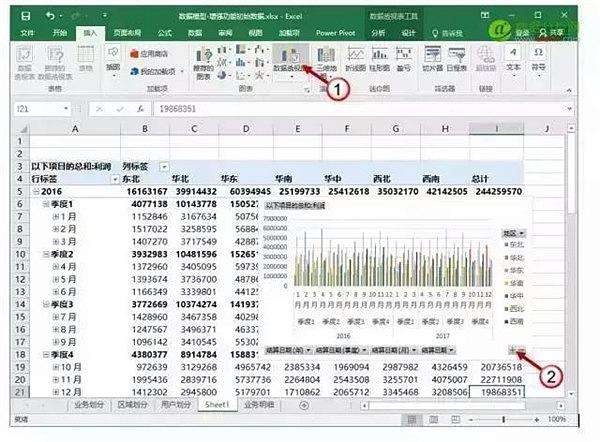The height and width of the screenshot is (442, 600).
Task: Select cell with value 244259570
Action: click(498, 191)
